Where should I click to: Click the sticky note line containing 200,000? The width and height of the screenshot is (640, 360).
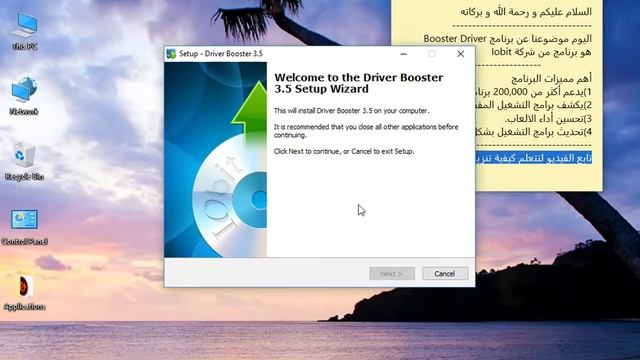[x=534, y=92]
